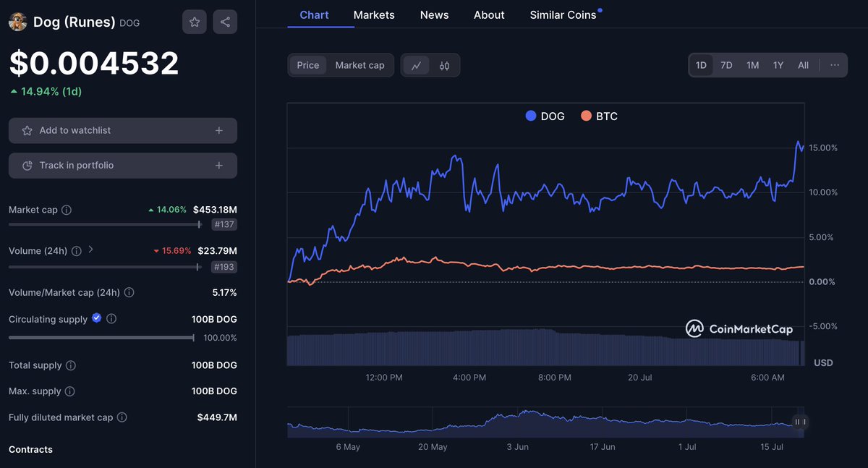Click the USD currency label
868x468 pixels.
pyautogui.click(x=823, y=362)
